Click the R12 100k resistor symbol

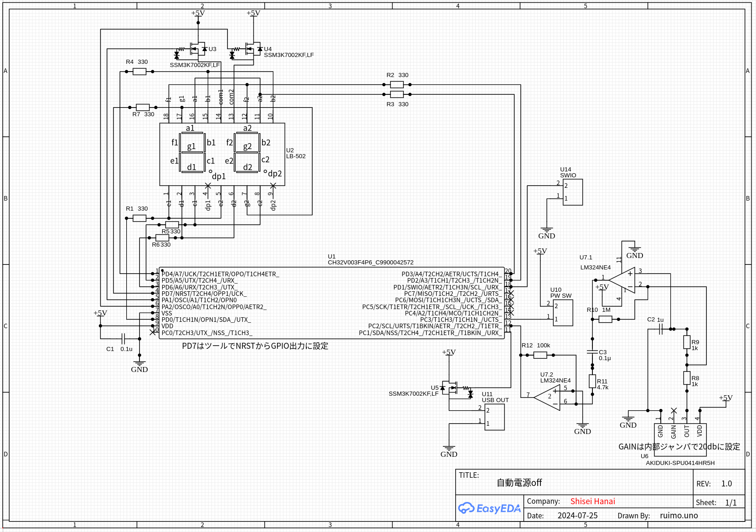tap(540, 355)
